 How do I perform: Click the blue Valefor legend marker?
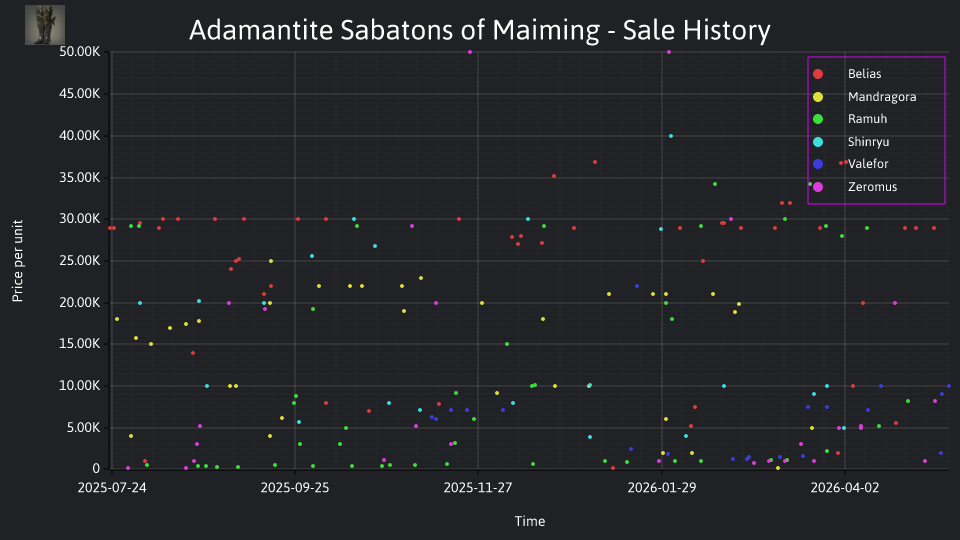(818, 164)
